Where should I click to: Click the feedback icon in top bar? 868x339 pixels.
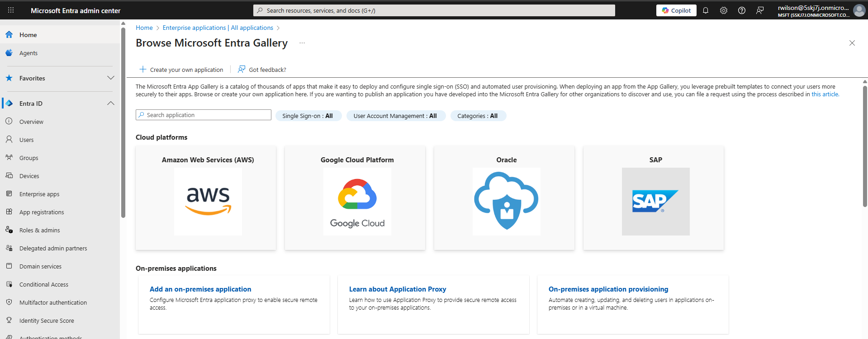click(x=760, y=10)
